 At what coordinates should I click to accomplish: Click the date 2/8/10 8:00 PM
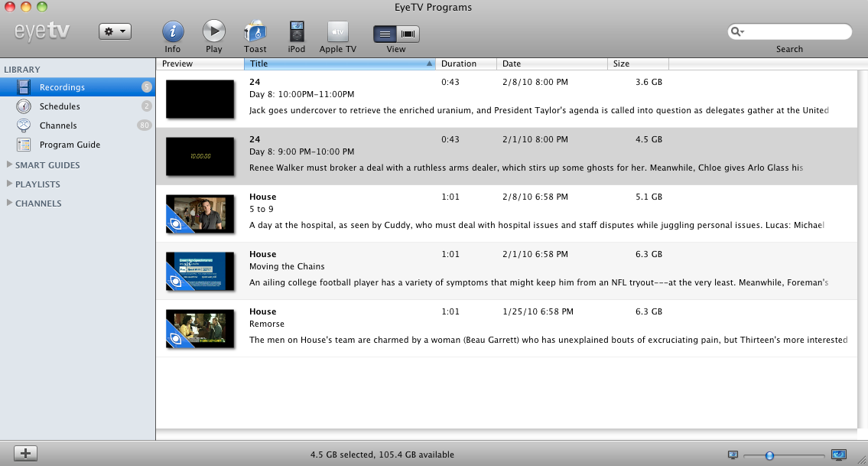coord(535,82)
